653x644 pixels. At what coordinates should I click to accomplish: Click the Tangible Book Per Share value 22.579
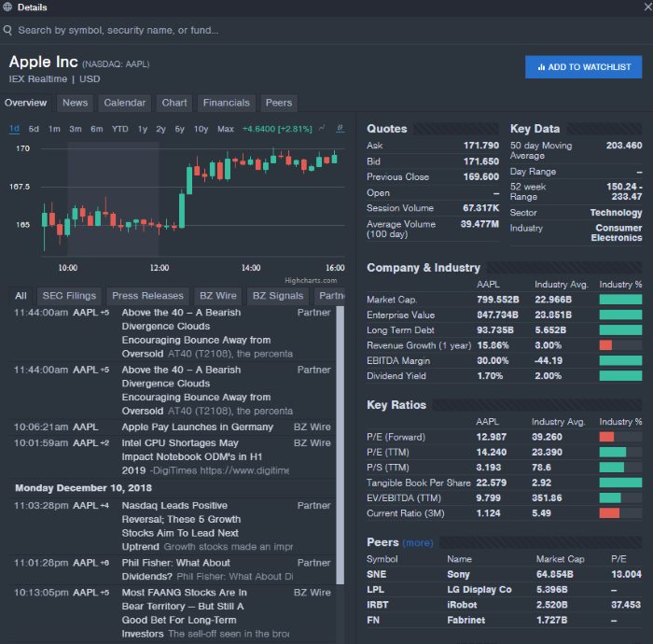tap(492, 483)
